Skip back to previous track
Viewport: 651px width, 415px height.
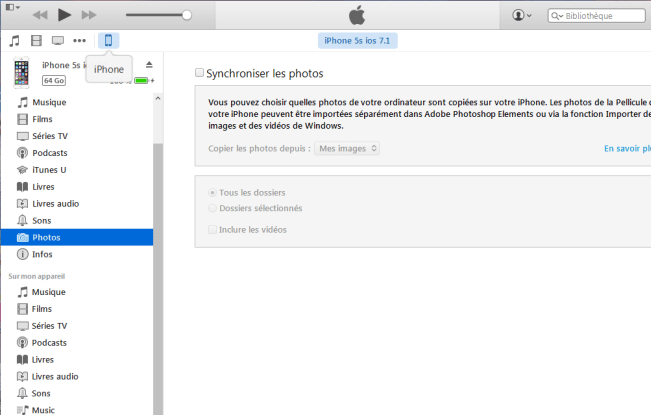point(40,15)
